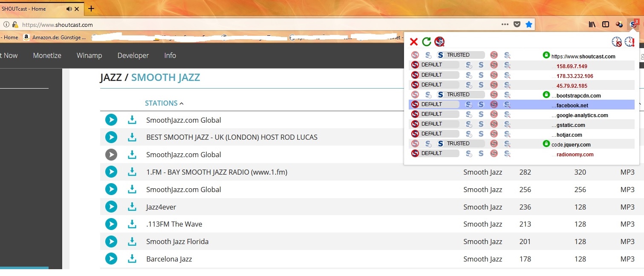Save page to Pocket icon
The image size is (644, 276).
pyautogui.click(x=517, y=25)
